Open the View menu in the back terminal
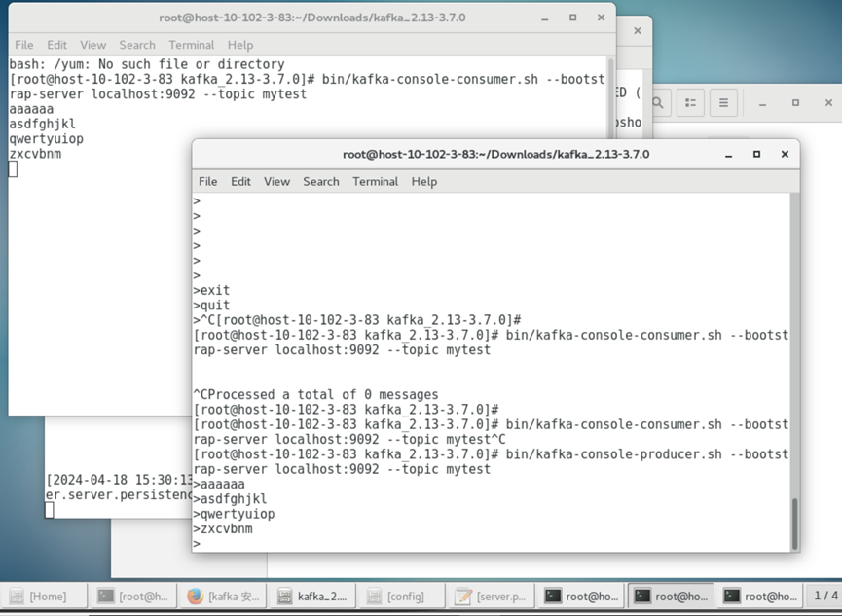Viewport: 842px width, 616px height. click(92, 45)
